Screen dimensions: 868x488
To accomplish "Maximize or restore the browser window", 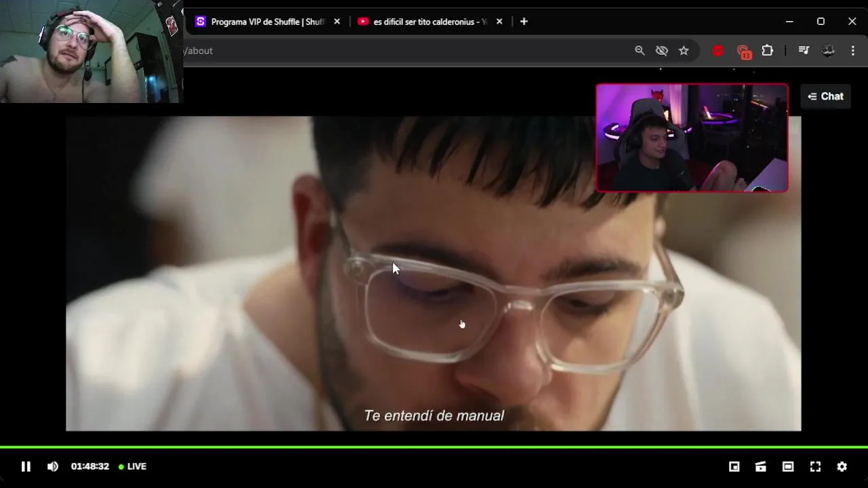I will click(x=821, y=22).
